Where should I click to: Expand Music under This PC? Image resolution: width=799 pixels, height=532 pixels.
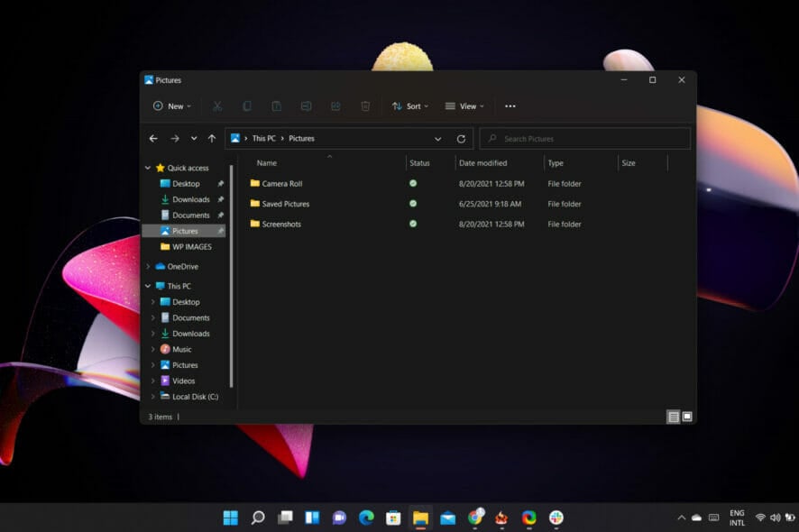tap(153, 349)
